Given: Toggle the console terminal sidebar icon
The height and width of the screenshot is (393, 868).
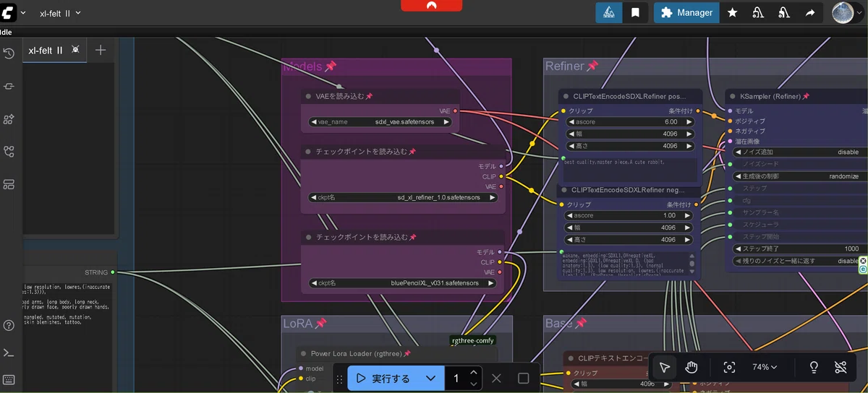Looking at the screenshot, I should point(9,353).
